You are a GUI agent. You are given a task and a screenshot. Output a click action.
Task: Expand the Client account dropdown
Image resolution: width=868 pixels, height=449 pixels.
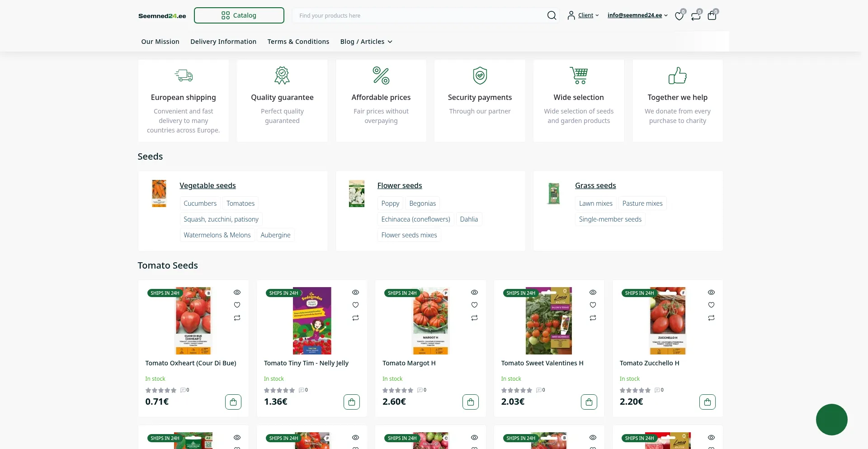tap(584, 15)
